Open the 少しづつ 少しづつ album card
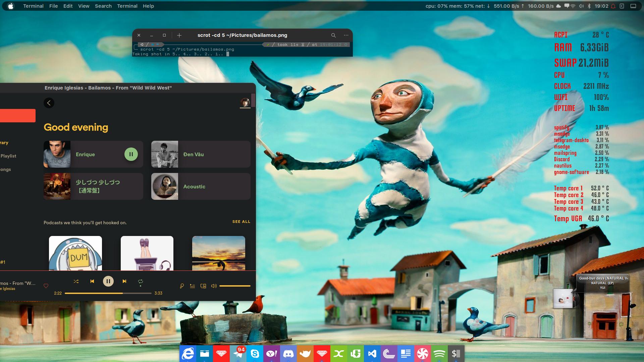Image resolution: width=644 pixels, height=362 pixels. (x=93, y=186)
